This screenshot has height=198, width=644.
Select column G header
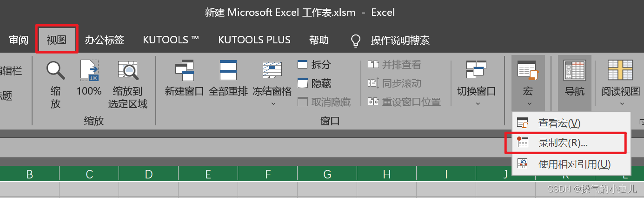point(327,174)
